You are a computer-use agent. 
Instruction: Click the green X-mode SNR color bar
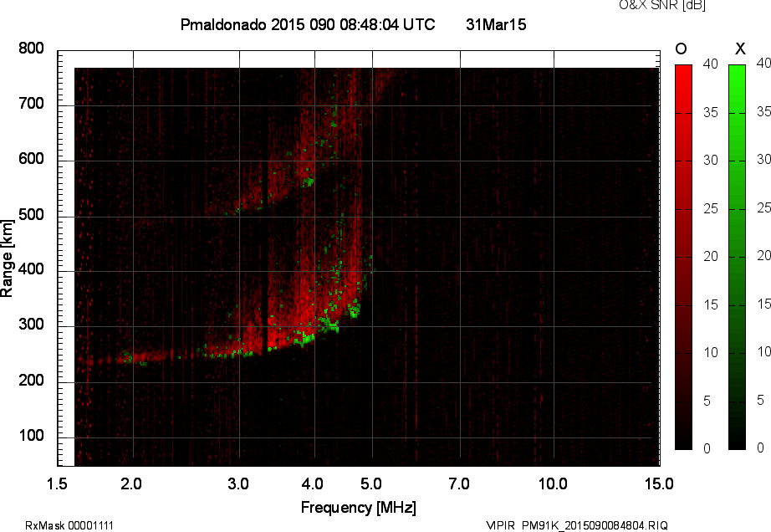pyautogui.click(x=737, y=257)
